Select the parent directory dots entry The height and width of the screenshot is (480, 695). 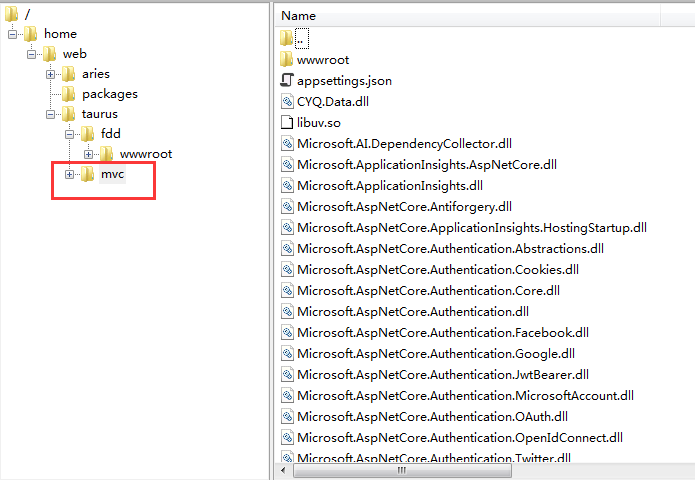tap(302, 38)
